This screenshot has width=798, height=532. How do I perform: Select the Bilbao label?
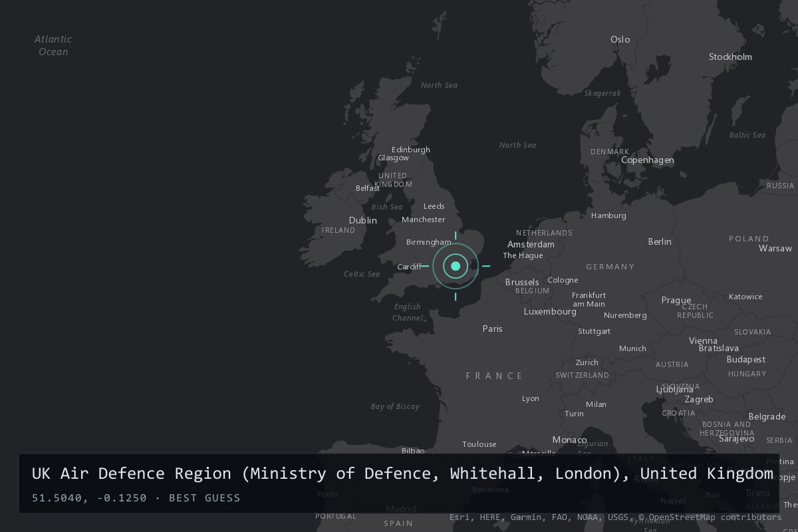pos(413,451)
